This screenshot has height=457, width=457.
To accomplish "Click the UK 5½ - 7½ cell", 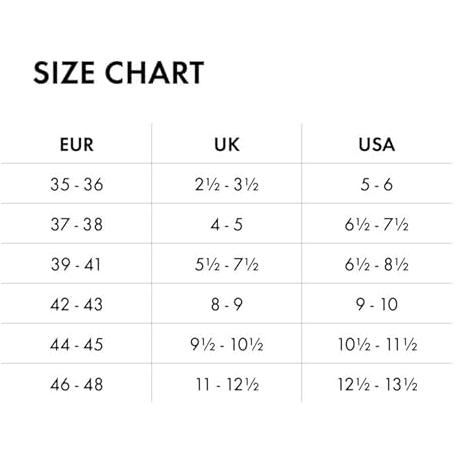I will click(227, 264).
